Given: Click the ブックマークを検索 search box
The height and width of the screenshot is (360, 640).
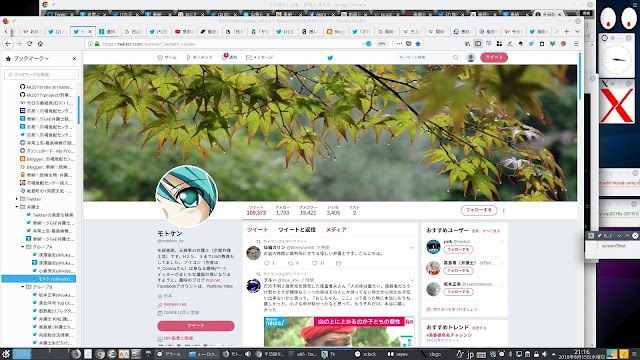Looking at the screenshot, I should pos(41,74).
